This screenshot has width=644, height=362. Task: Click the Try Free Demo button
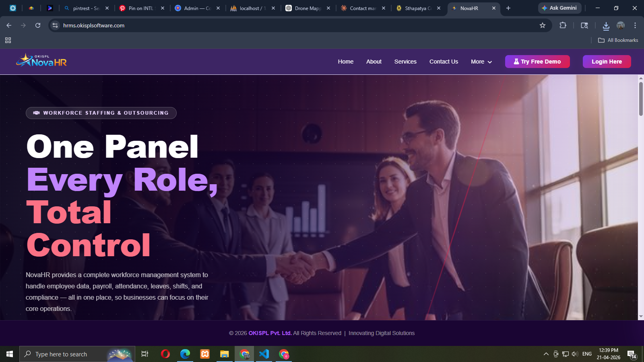tap(537, 62)
